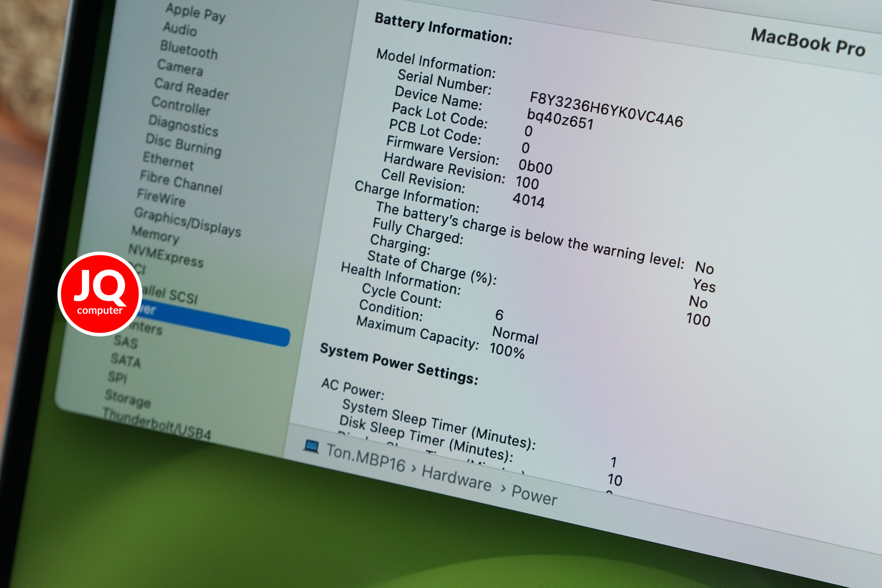Screen dimensions: 882x588
Task: Click hardware revision value 100
Action: pos(527,182)
